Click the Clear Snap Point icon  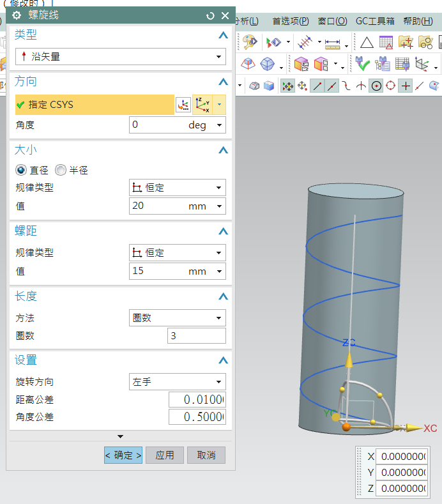click(x=302, y=86)
